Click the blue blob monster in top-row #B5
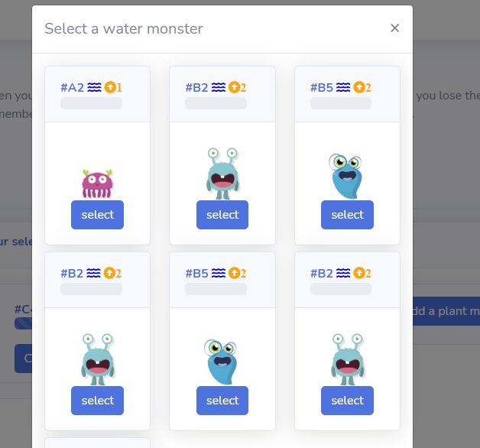The width and height of the screenshot is (480, 448). (x=346, y=176)
